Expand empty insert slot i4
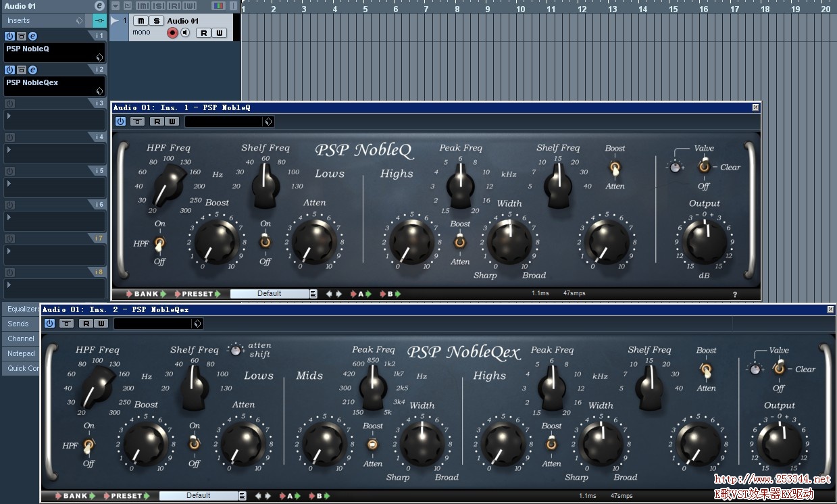837x504 pixels. click(x=9, y=150)
